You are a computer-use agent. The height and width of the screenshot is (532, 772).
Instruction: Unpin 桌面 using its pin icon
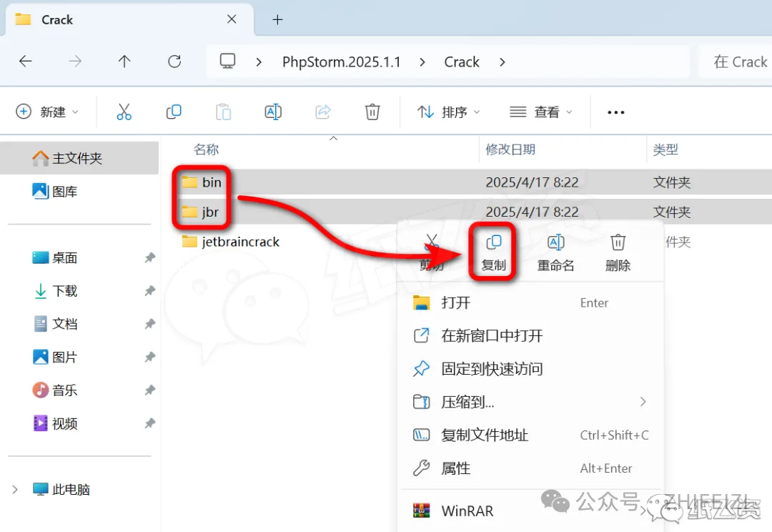tap(149, 257)
